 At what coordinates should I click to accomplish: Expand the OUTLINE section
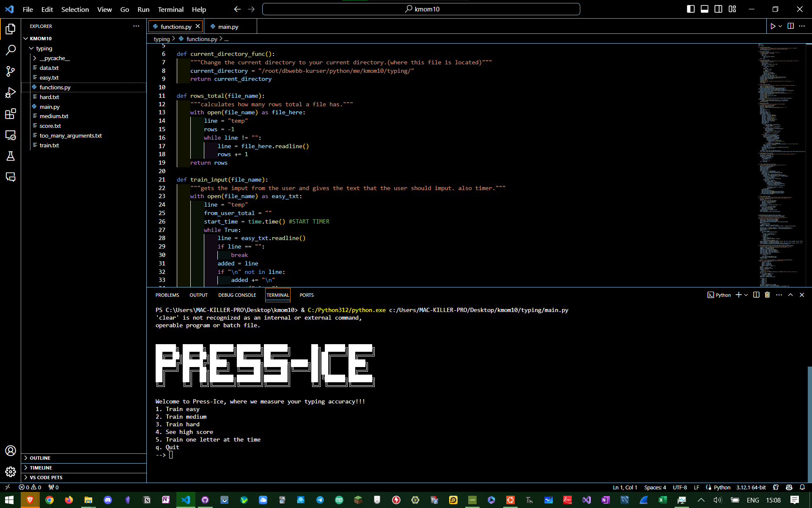[40, 458]
